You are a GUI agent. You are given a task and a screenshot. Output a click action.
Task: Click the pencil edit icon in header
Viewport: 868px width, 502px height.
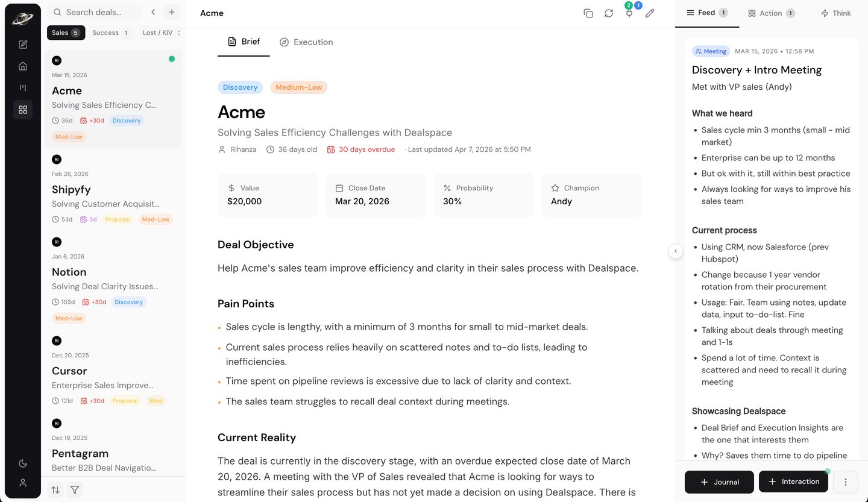tap(650, 13)
